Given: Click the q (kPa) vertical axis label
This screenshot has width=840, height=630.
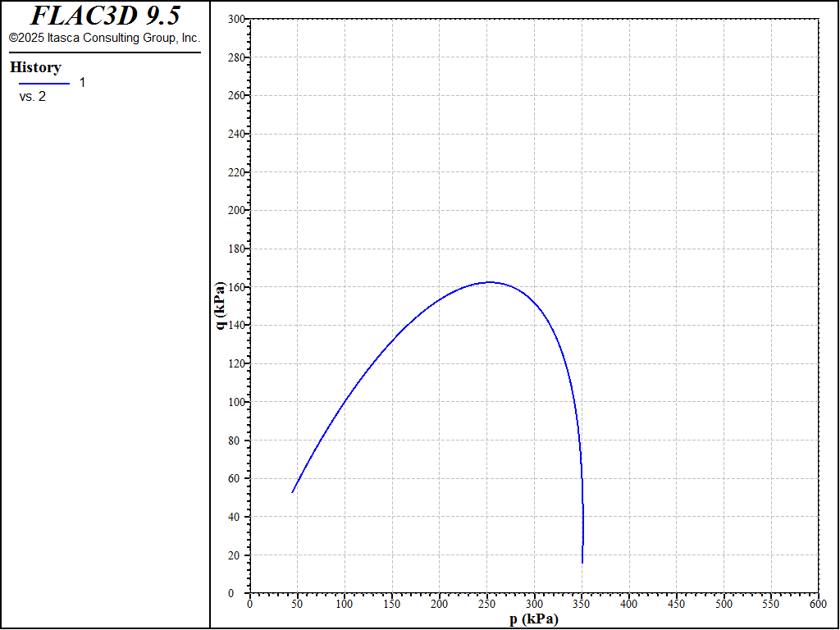Looking at the screenshot, I should pyautogui.click(x=220, y=306).
